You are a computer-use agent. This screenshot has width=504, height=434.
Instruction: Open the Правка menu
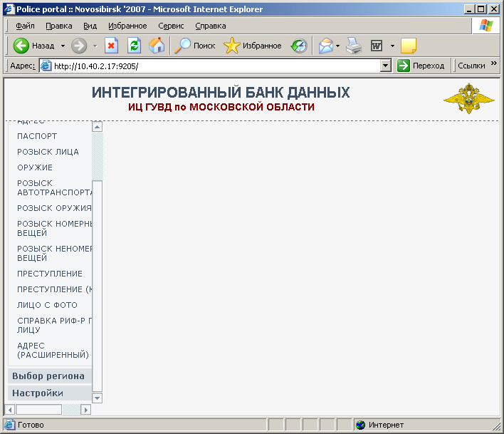coord(59,26)
